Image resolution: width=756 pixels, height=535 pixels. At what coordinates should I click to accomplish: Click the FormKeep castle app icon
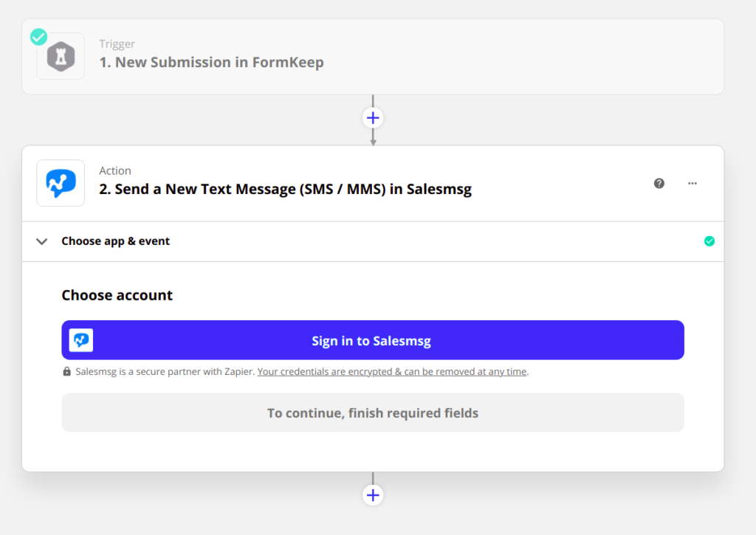click(x=61, y=57)
